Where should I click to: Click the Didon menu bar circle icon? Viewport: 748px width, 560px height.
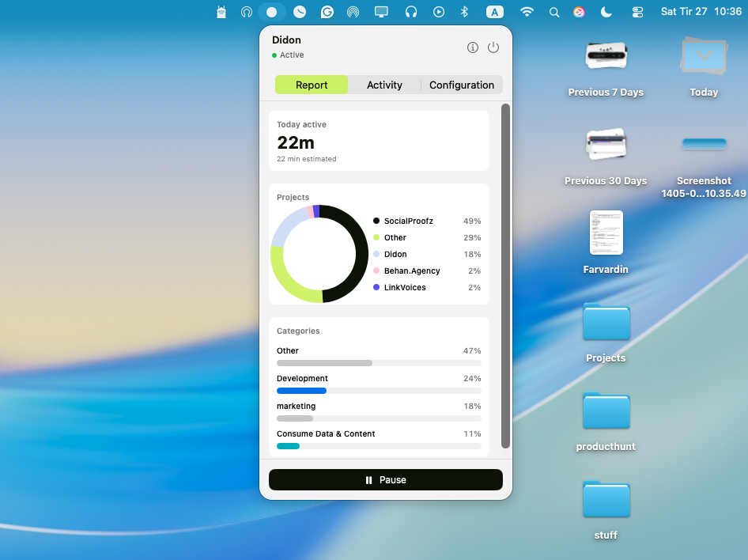271,12
